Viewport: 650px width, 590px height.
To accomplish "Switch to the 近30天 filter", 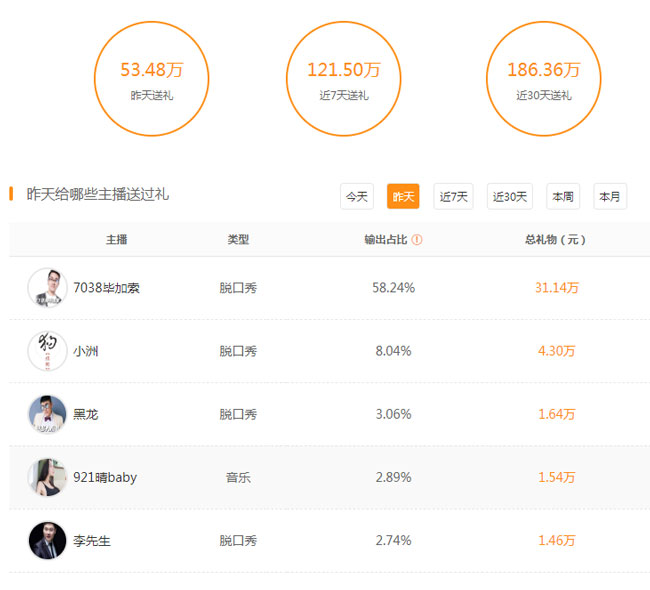I will pos(510,197).
